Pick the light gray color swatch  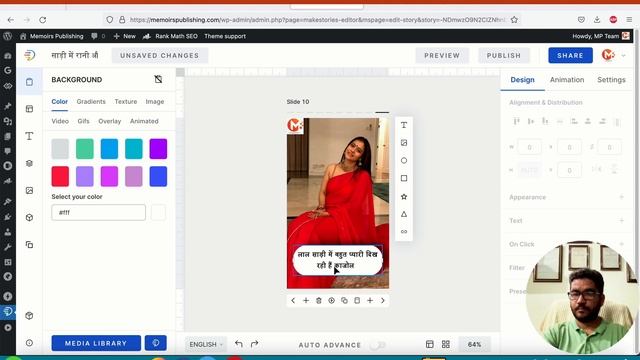[60, 149]
